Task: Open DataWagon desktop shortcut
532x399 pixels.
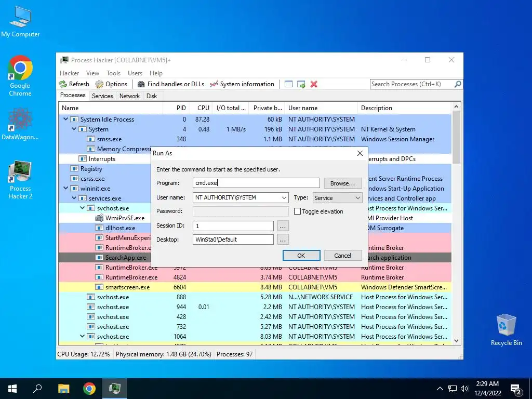Action: coord(20,124)
